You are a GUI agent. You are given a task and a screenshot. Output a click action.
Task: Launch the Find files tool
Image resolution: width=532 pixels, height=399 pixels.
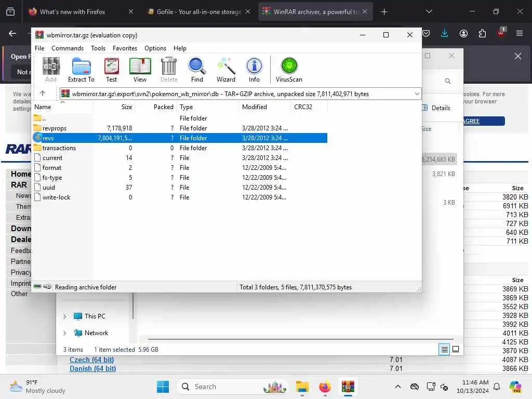point(197,70)
